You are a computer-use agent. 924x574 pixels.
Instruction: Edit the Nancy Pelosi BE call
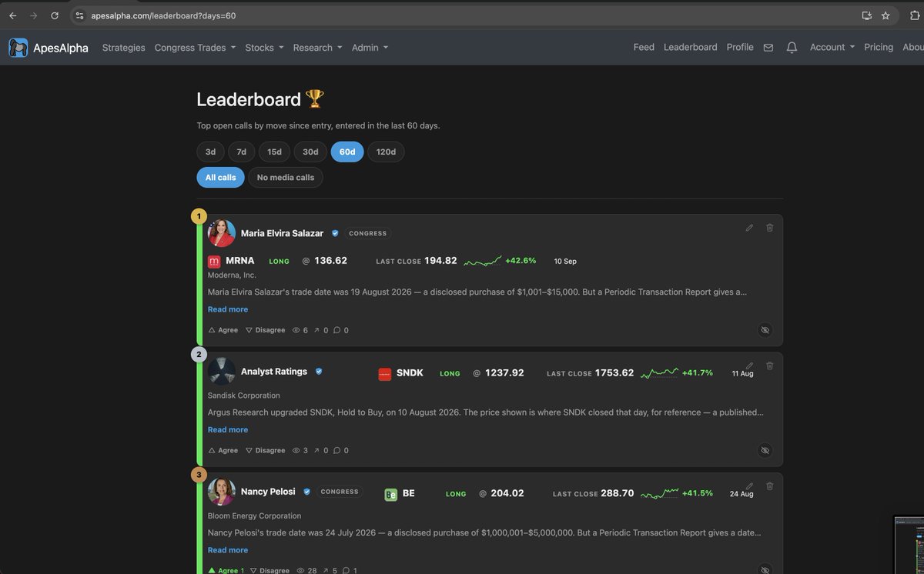coord(749,486)
